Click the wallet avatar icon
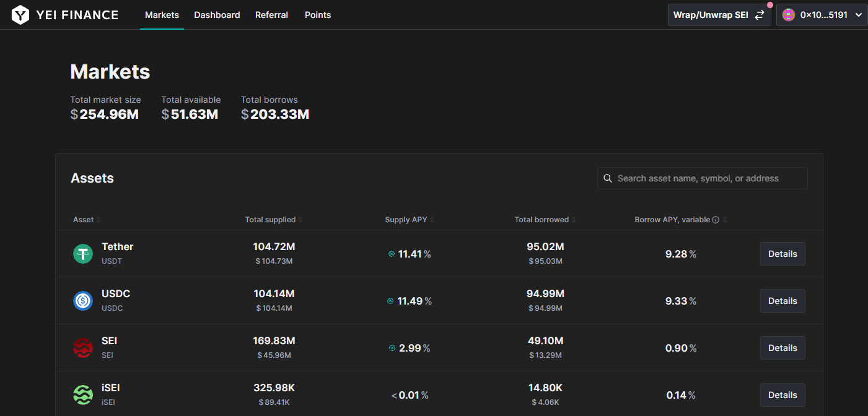Image resolution: width=868 pixels, height=416 pixels. click(789, 15)
